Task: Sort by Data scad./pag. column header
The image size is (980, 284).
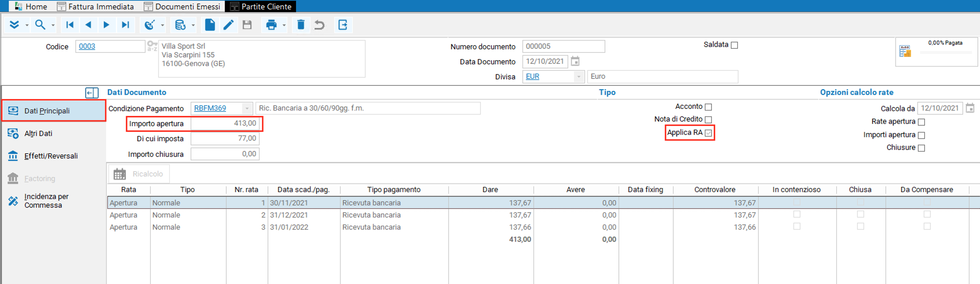Action: pos(303,189)
